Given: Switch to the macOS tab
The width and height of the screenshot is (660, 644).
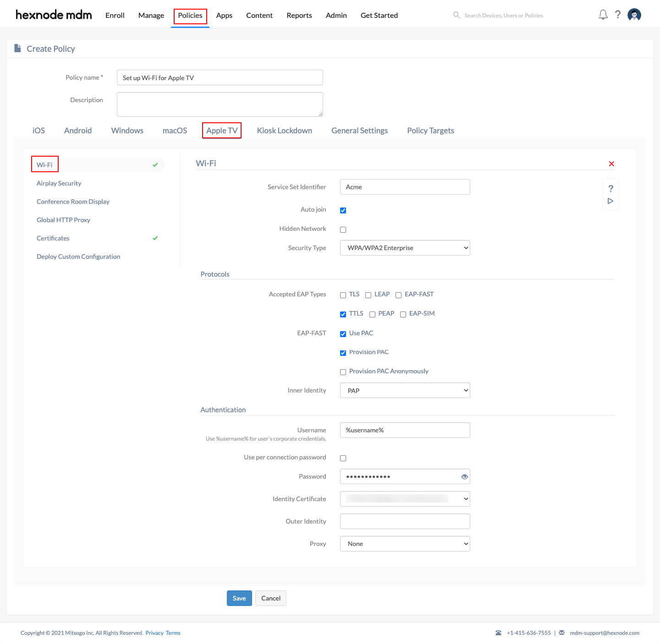Looking at the screenshot, I should pos(175,131).
